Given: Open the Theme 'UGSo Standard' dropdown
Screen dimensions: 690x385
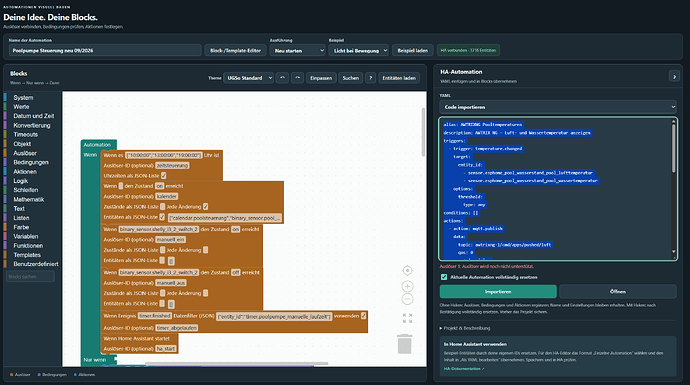Looking at the screenshot, I should (248, 78).
